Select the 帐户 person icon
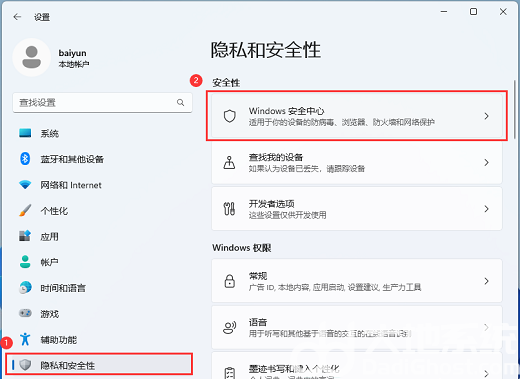 click(x=25, y=262)
